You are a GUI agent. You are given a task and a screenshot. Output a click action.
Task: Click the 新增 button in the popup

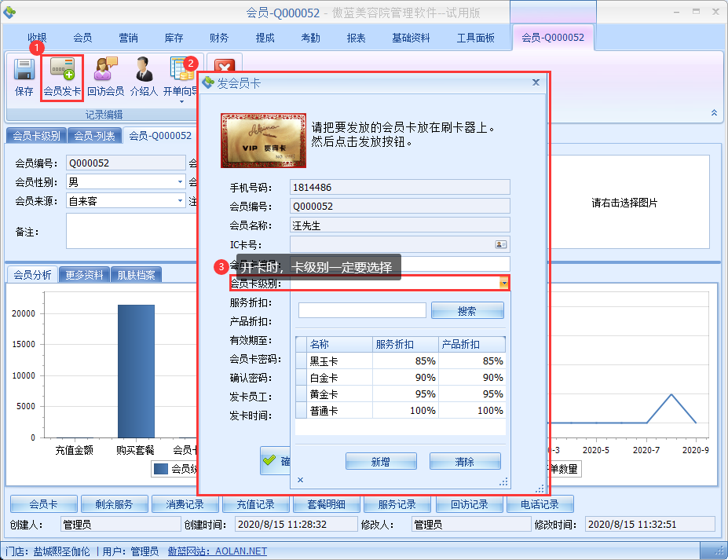pos(380,462)
